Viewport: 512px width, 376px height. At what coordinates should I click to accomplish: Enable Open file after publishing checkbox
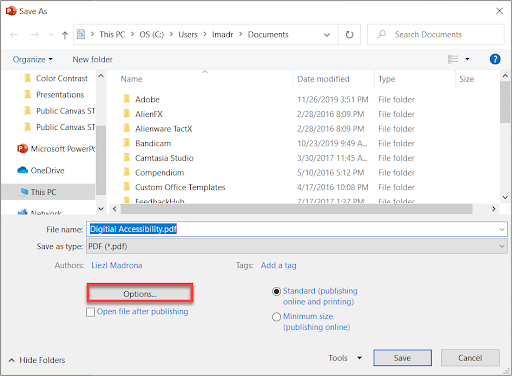coord(90,312)
